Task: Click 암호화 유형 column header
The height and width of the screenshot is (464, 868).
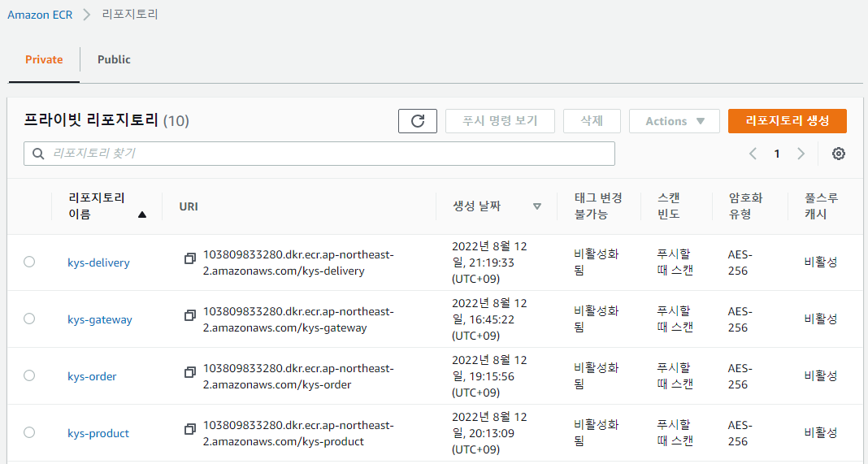Action: 745,206
